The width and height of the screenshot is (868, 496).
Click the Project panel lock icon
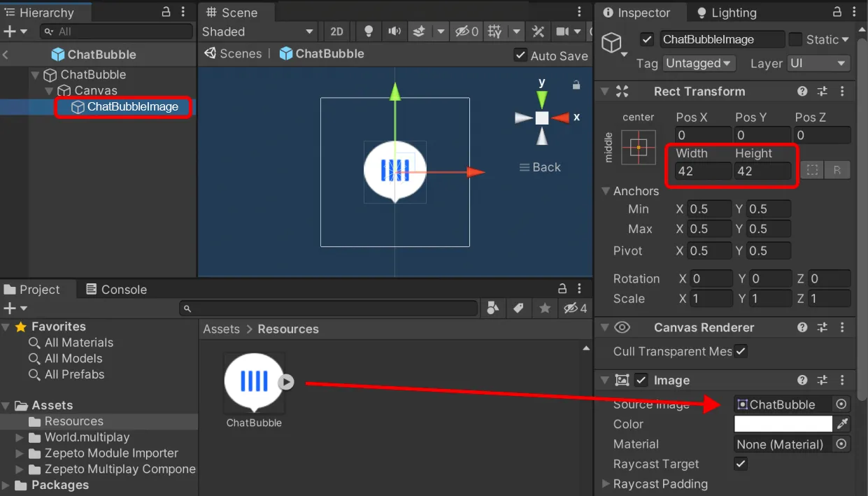(x=562, y=289)
